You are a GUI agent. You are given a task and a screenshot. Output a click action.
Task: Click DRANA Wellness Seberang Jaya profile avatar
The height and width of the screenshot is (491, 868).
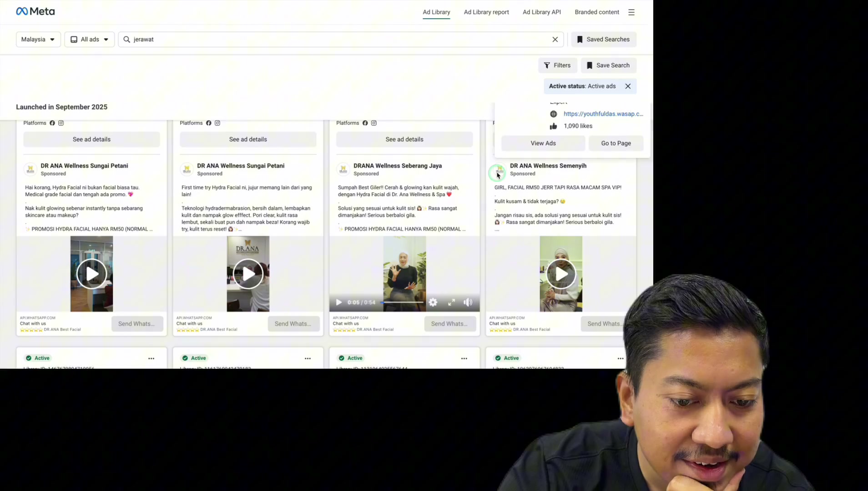(x=343, y=170)
